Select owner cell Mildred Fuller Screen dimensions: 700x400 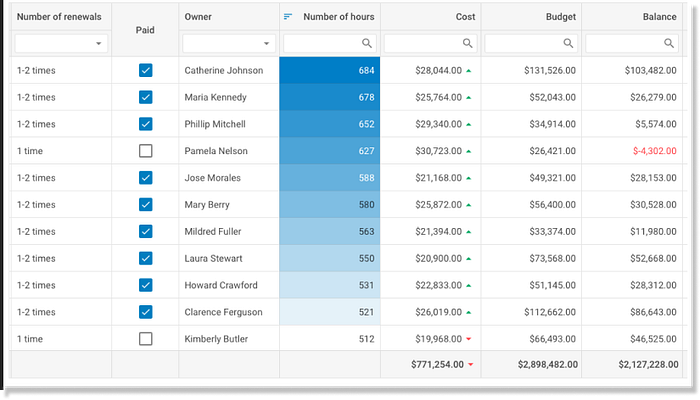click(x=229, y=231)
